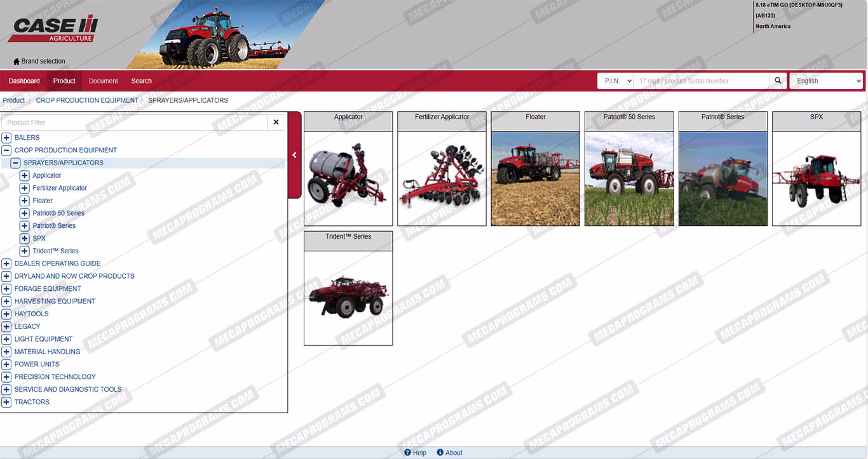Image resolution: width=868 pixels, height=459 pixels.
Task: Switch to the Dashboard tab
Action: tap(24, 81)
